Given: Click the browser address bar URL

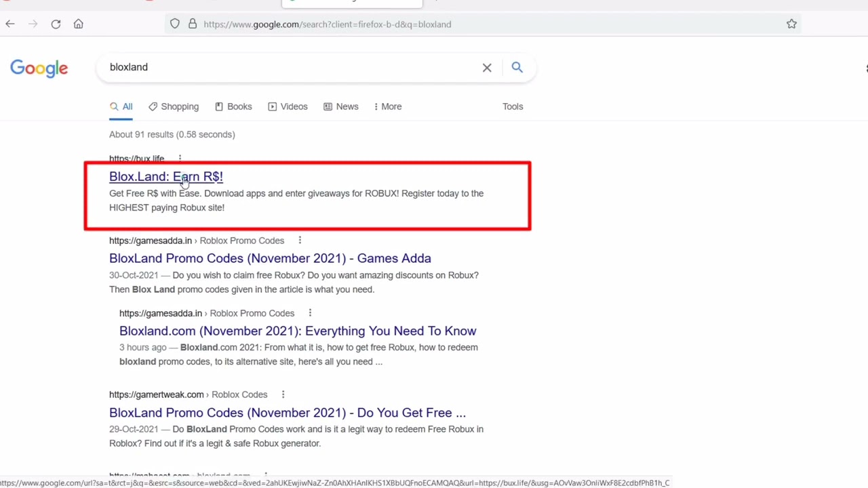Looking at the screenshot, I should point(327,24).
